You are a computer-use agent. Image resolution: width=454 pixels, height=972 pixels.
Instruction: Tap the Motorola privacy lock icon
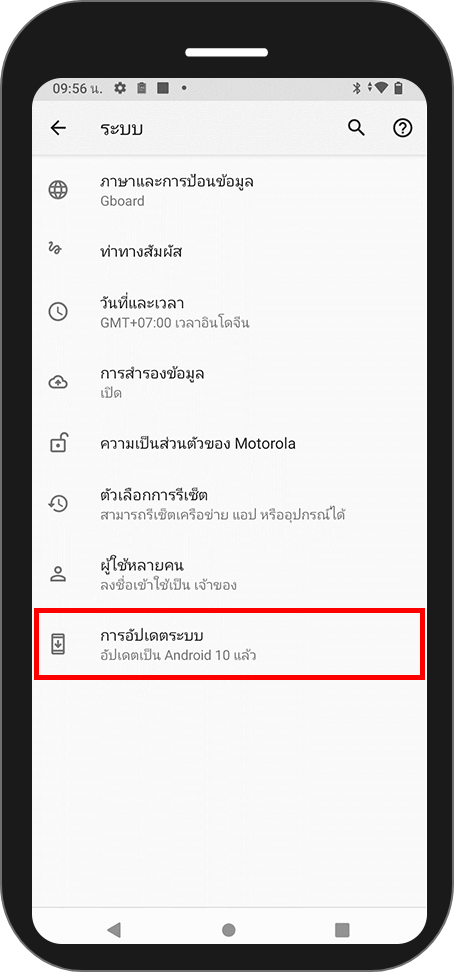click(x=58, y=443)
